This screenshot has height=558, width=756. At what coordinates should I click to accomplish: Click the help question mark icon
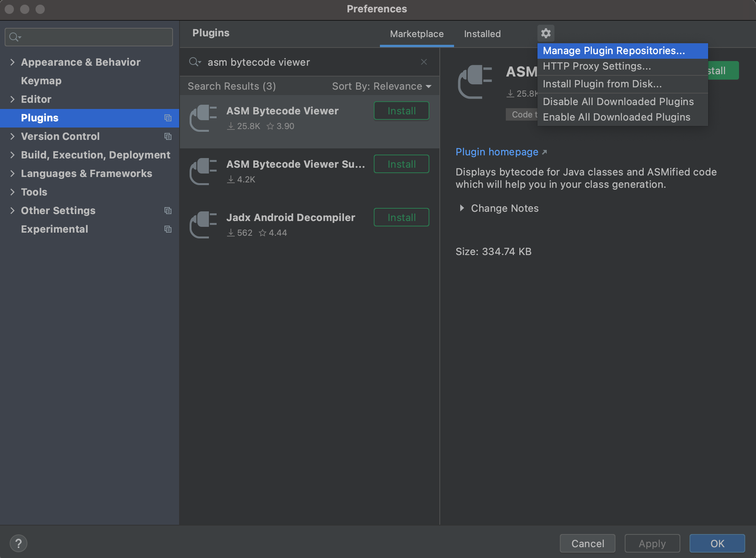[18, 543]
